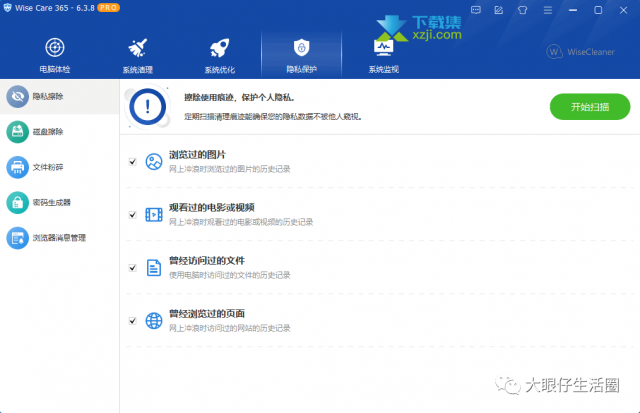640x413 pixels.
Task: Select the 隐私保护 privacy protection tab
Action: click(x=301, y=55)
